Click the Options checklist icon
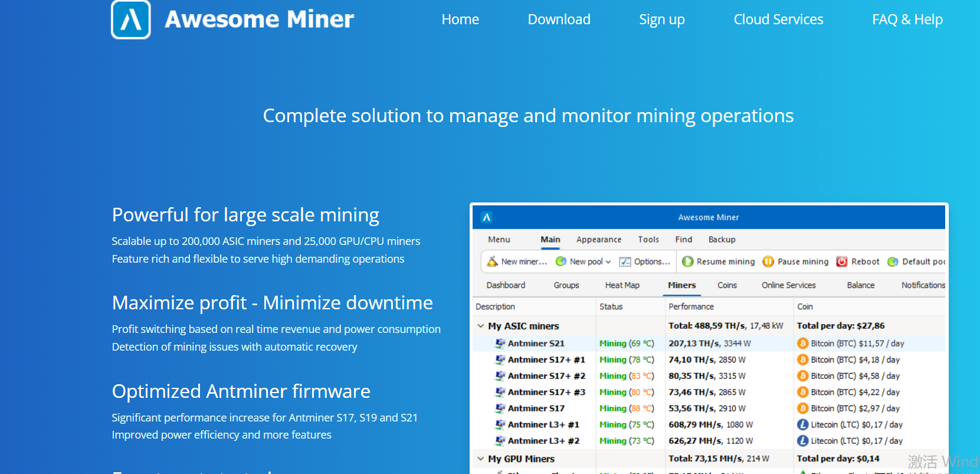The height and width of the screenshot is (474, 980). pyautogui.click(x=625, y=261)
